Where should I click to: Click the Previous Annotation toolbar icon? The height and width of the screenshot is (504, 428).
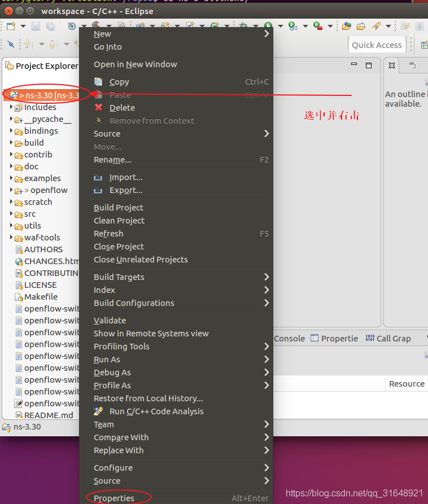54,43
